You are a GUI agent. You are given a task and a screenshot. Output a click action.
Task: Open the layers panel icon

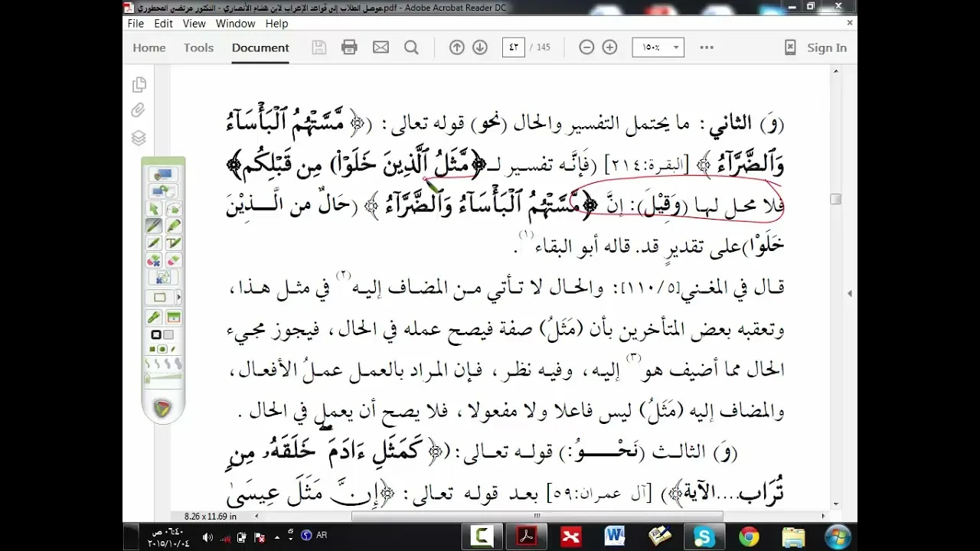coord(139,138)
